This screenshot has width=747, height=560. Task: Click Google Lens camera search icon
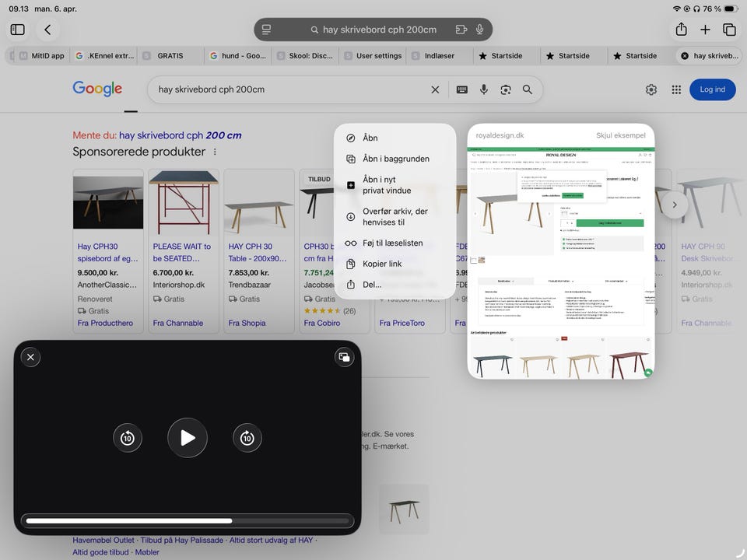click(506, 89)
